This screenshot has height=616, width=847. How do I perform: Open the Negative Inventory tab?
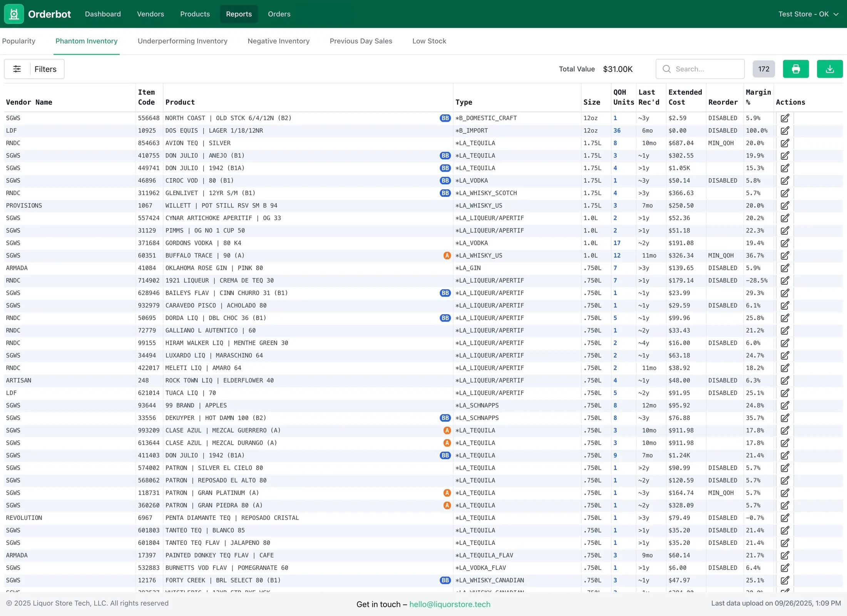pos(278,41)
